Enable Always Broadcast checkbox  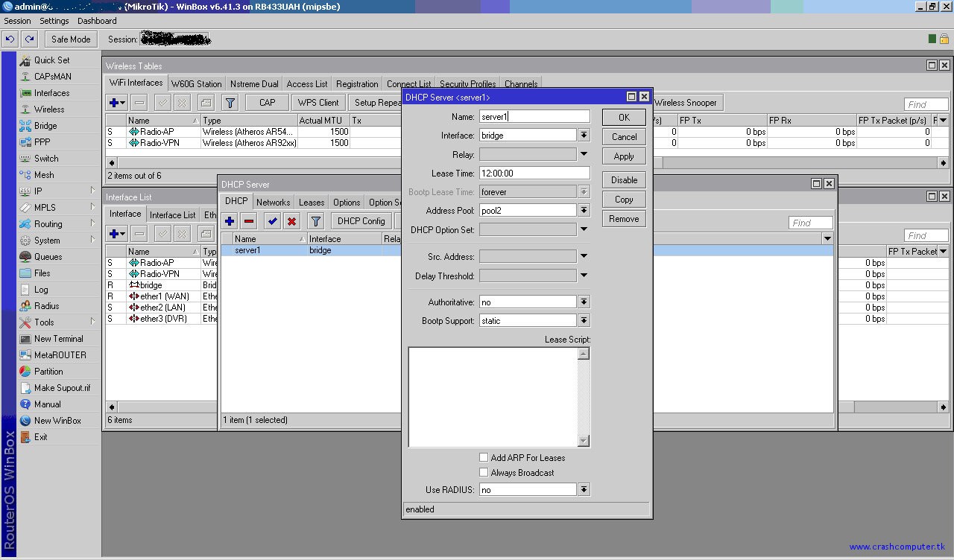point(484,472)
